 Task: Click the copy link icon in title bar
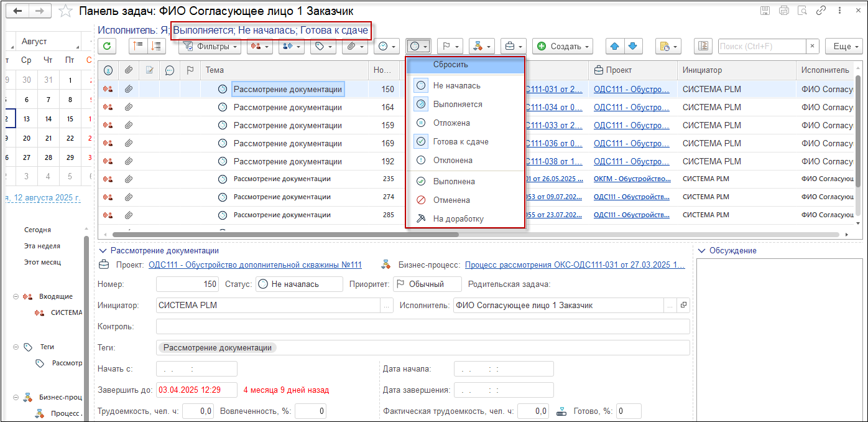[x=821, y=11]
